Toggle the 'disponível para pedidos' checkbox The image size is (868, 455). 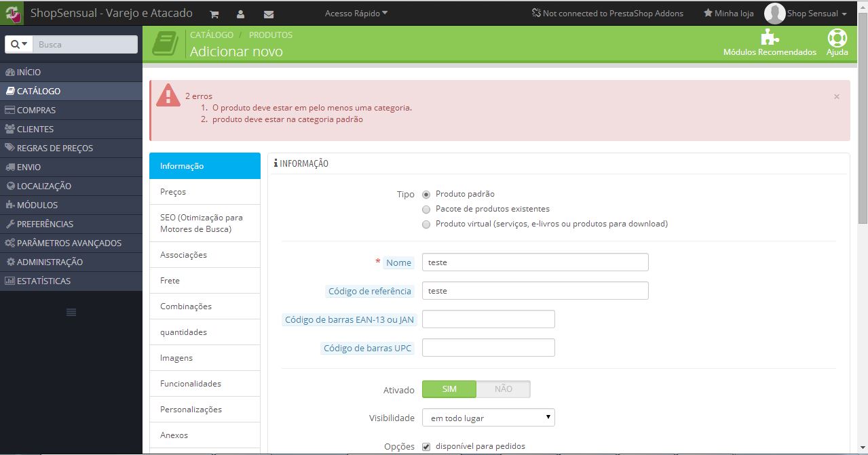click(x=426, y=446)
